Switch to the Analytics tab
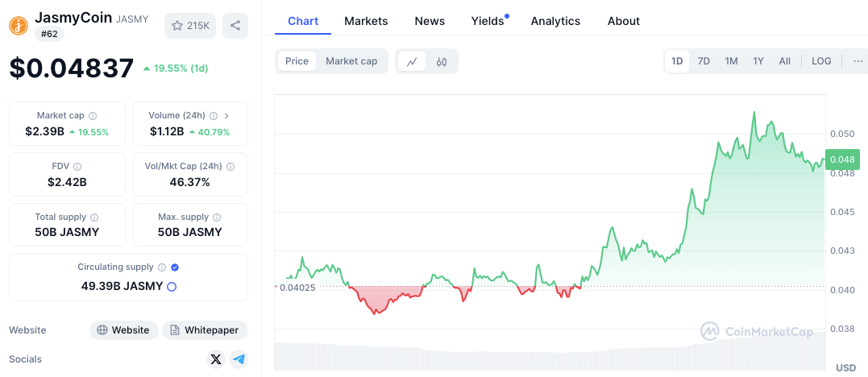The image size is (868, 377). pos(555,21)
